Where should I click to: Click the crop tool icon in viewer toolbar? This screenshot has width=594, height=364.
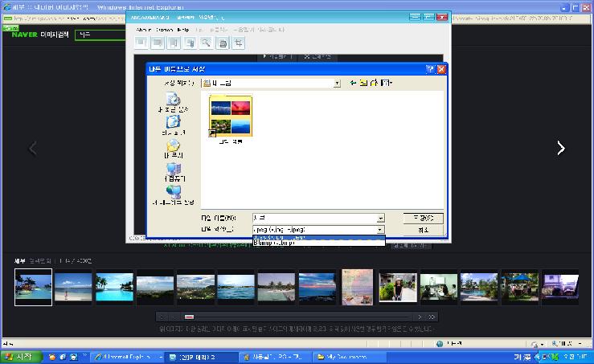[x=238, y=43]
